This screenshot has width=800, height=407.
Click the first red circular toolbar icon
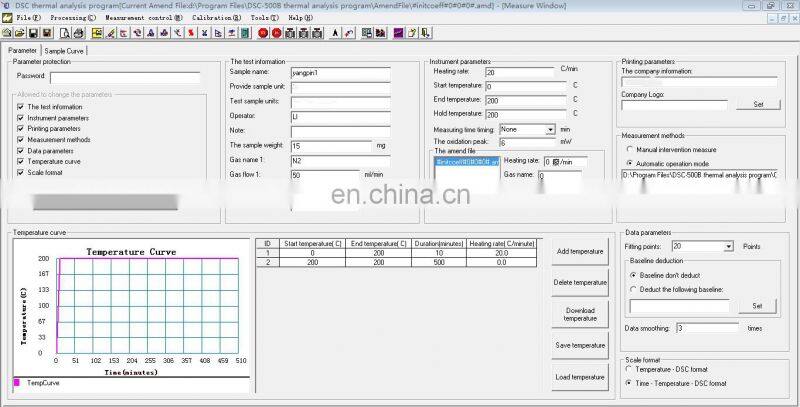263,32
